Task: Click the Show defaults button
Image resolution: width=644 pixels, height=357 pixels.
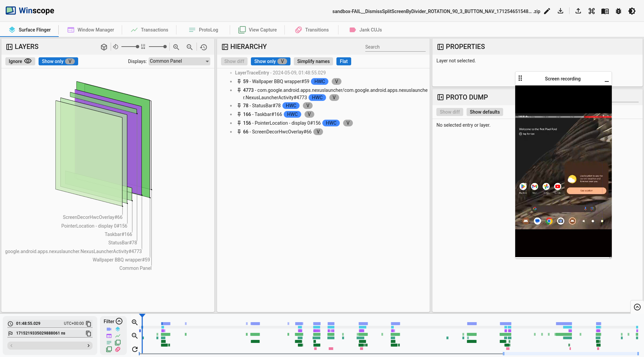Action: (x=484, y=112)
